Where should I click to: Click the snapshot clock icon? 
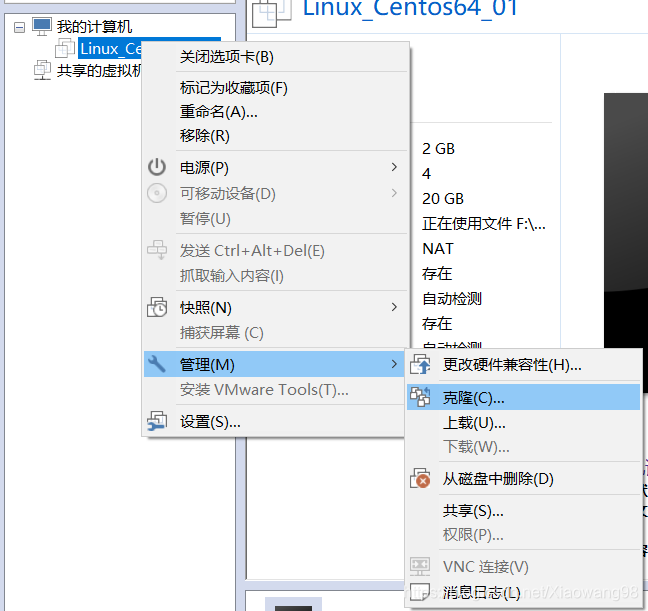tap(157, 307)
